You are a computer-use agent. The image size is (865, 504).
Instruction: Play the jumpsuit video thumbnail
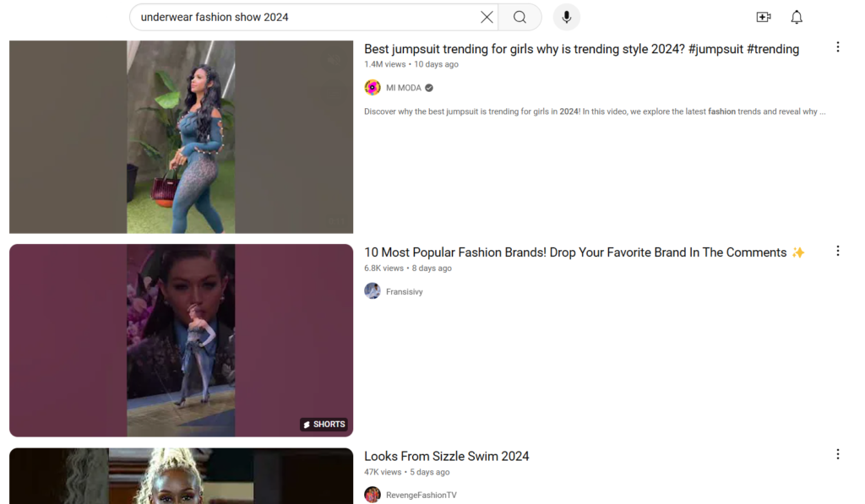pyautogui.click(x=181, y=137)
